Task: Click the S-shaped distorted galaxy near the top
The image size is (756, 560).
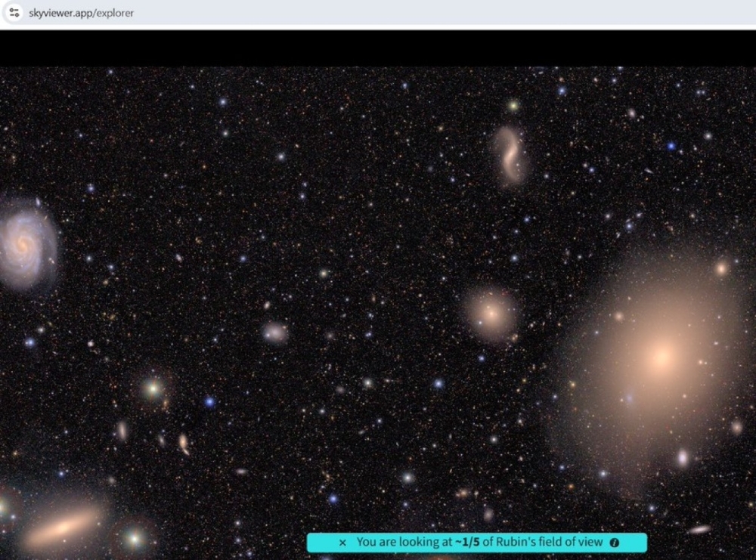Action: tap(510, 155)
